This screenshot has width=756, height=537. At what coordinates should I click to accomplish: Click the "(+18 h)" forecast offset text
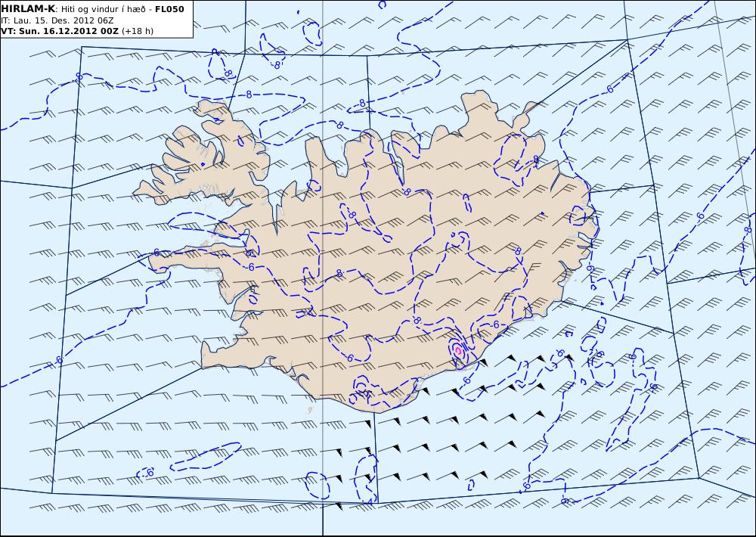[x=138, y=31]
